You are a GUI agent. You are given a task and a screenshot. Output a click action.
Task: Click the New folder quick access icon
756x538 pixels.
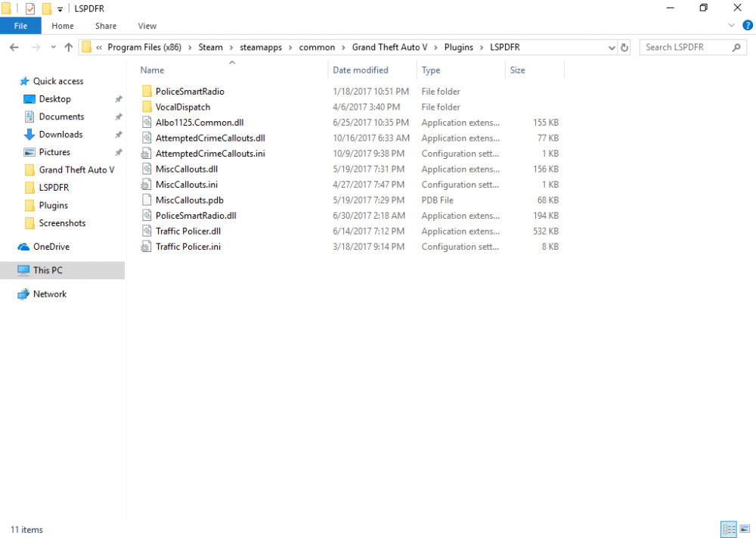(47, 8)
